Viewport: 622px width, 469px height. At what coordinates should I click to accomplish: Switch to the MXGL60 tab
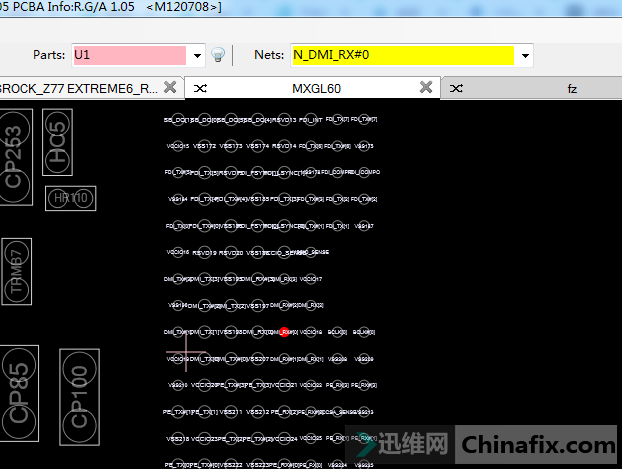[x=316, y=89]
